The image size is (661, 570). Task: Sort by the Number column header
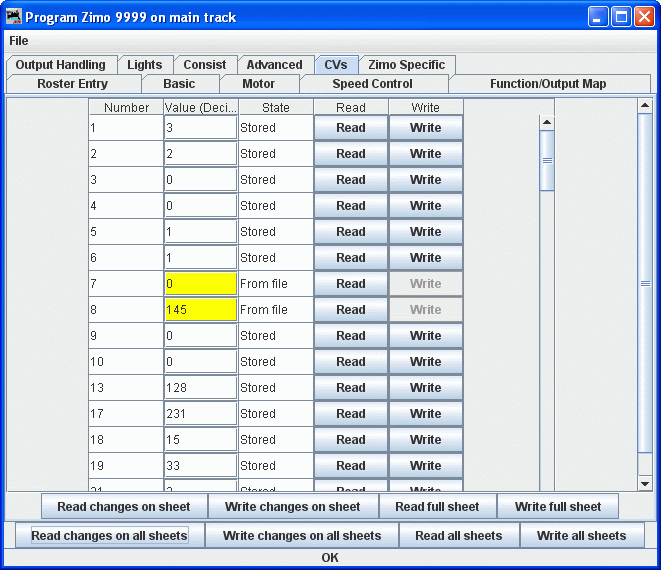pyautogui.click(x=126, y=107)
